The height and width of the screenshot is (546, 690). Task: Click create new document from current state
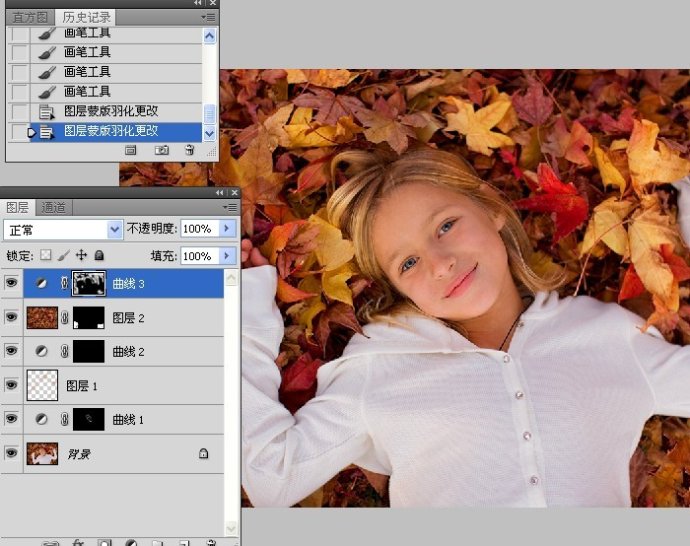(x=131, y=150)
